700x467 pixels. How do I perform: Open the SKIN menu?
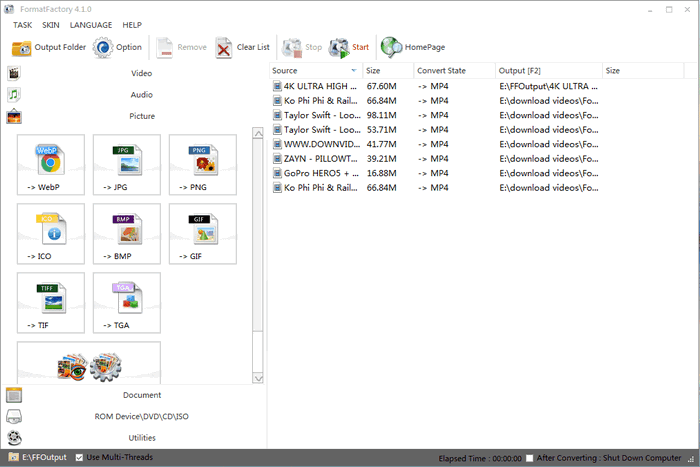51,25
